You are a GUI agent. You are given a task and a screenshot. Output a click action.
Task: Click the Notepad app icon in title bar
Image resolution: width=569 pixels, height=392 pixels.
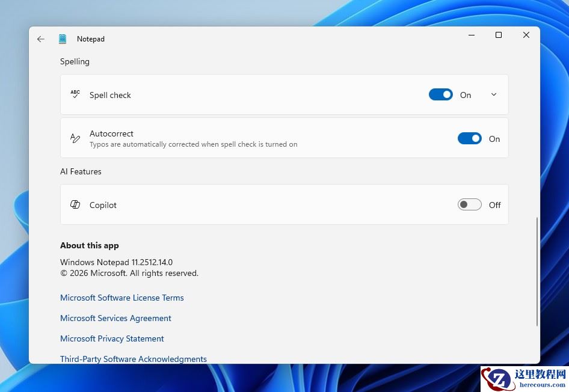[63, 39]
